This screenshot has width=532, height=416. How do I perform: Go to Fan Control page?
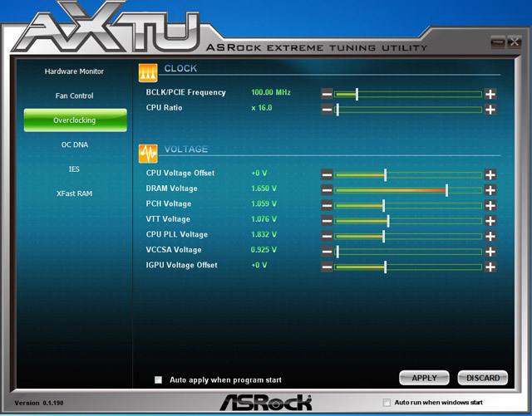[x=74, y=95]
